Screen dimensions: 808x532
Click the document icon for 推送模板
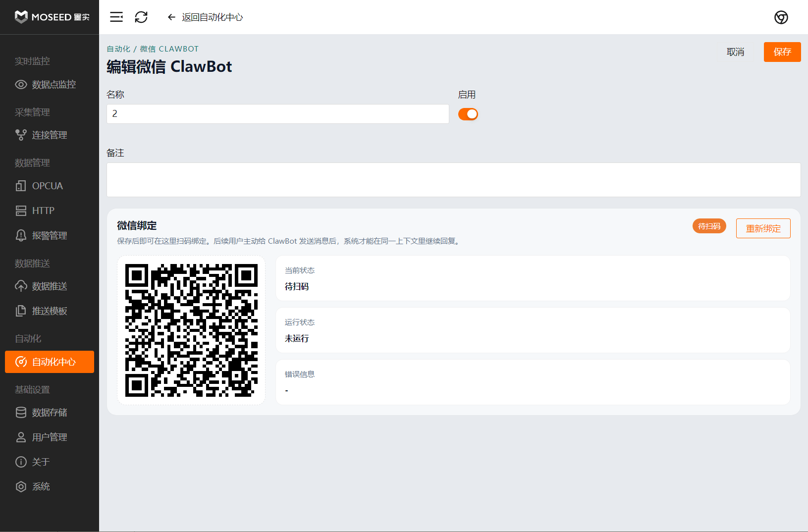pos(21,311)
